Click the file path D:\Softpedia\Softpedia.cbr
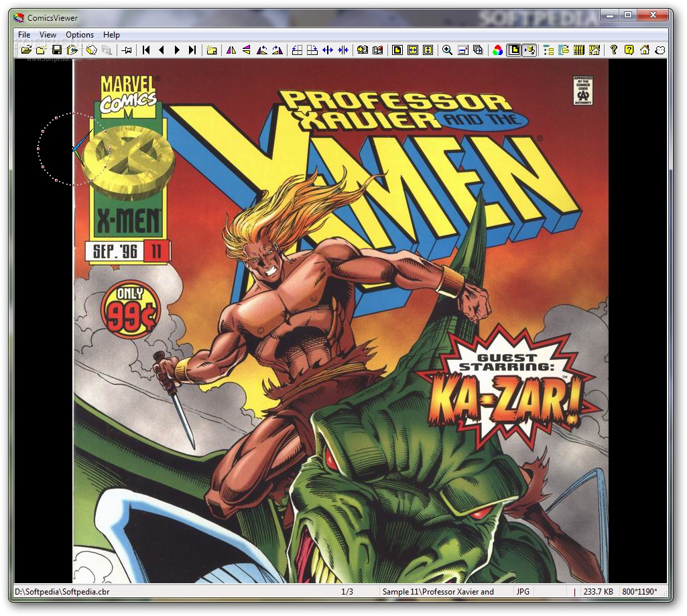 coord(62,591)
